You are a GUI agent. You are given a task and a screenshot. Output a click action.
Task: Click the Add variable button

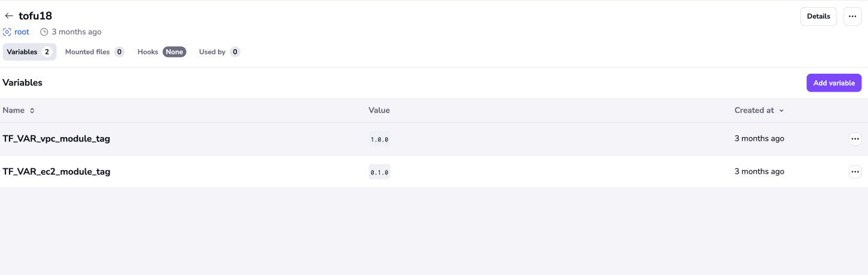(834, 83)
